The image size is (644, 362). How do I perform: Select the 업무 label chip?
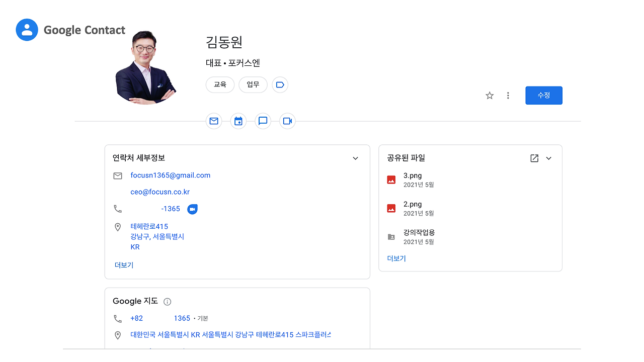253,84
